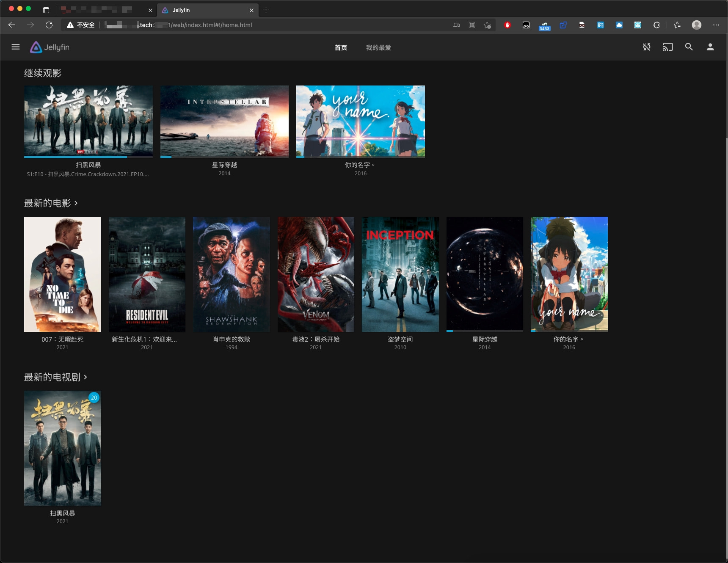Click the 你的名字 title under latest movies
728x563 pixels.
click(568, 339)
